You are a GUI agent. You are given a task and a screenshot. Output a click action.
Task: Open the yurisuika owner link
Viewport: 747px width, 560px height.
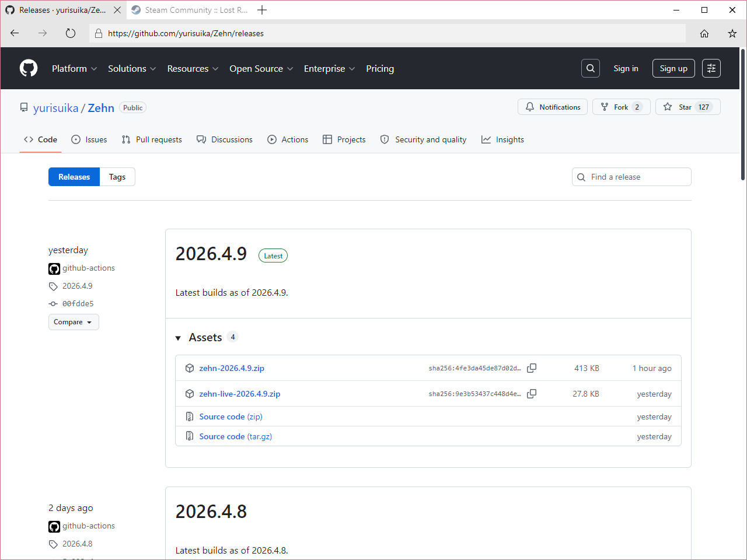[56, 108]
